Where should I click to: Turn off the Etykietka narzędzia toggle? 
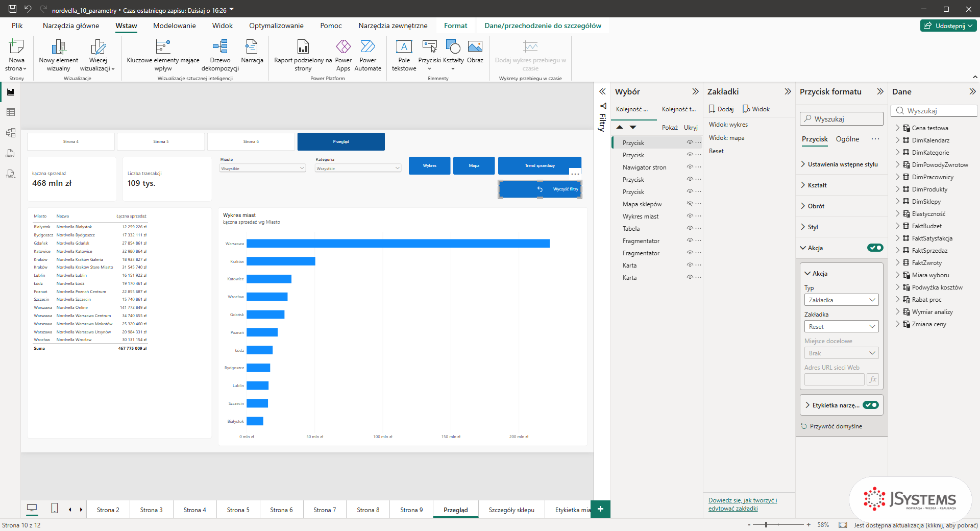[871, 405]
